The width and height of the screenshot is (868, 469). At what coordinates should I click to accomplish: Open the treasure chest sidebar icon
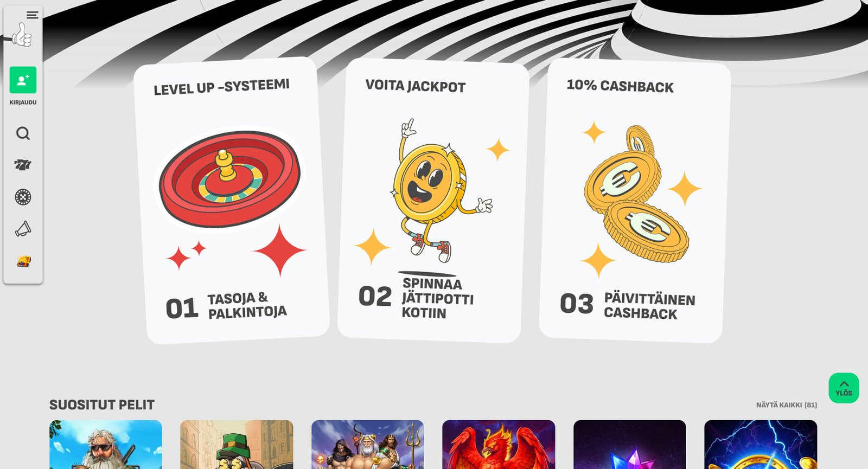[x=23, y=261]
